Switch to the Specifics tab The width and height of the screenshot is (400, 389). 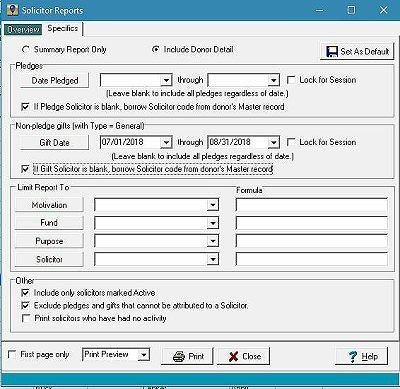click(x=63, y=28)
